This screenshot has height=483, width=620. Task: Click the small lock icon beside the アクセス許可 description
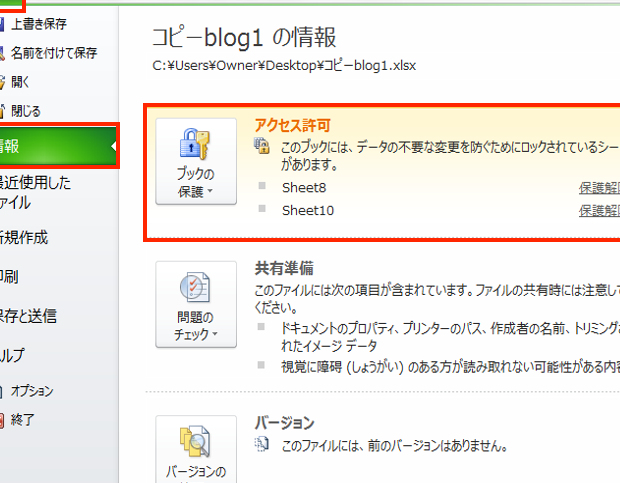click(263, 146)
